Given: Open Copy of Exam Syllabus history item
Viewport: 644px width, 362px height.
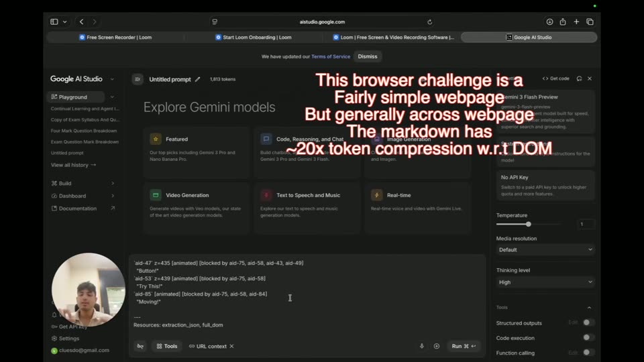Looking at the screenshot, I should click(x=85, y=120).
